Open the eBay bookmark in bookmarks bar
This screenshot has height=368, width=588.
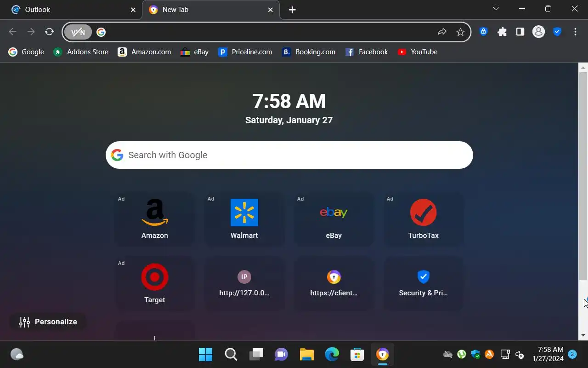pos(195,52)
